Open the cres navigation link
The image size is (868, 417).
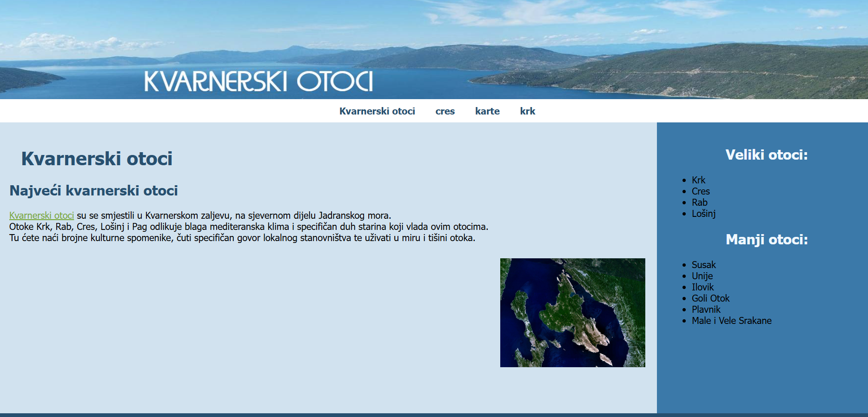click(445, 111)
